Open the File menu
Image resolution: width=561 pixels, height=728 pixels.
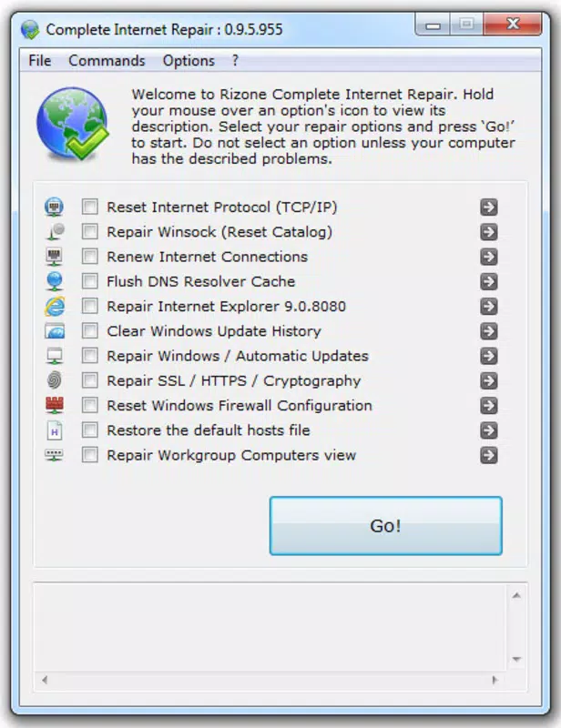(40, 61)
